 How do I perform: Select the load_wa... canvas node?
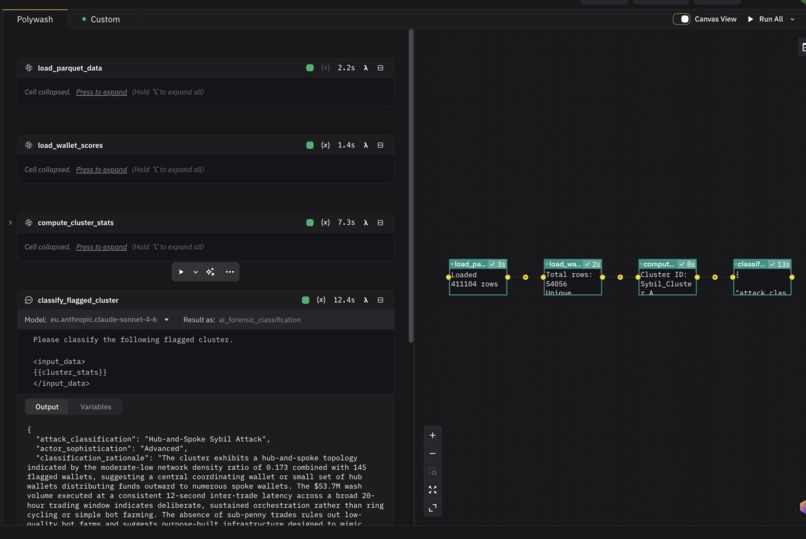click(x=573, y=277)
